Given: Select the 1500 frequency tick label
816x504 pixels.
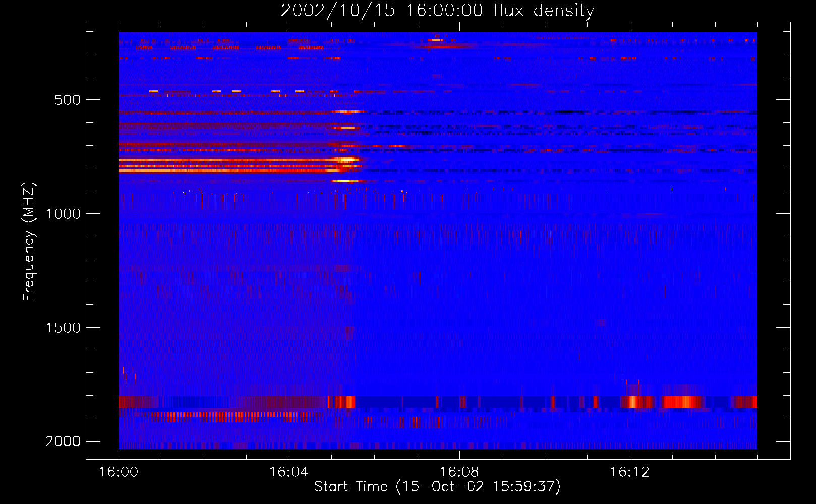Looking at the screenshot, I should coord(64,328).
